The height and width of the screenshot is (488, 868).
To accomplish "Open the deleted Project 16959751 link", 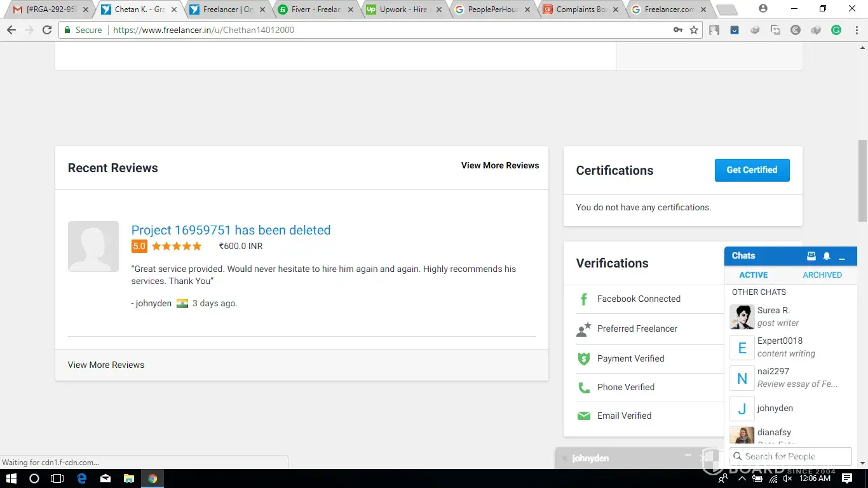I will [231, 230].
